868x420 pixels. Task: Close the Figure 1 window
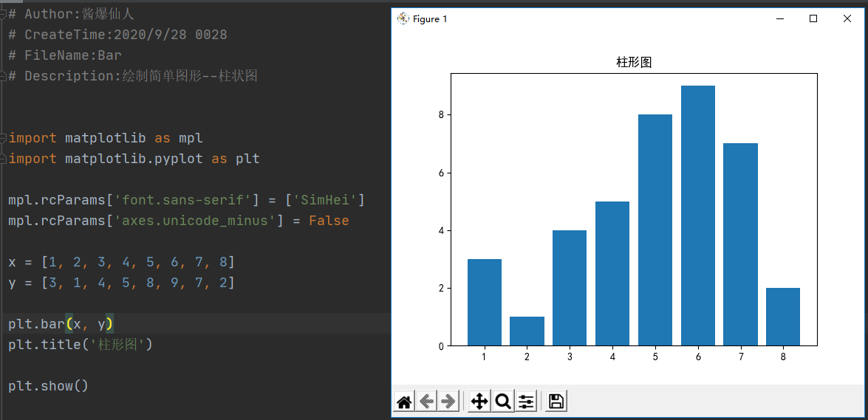(x=847, y=18)
